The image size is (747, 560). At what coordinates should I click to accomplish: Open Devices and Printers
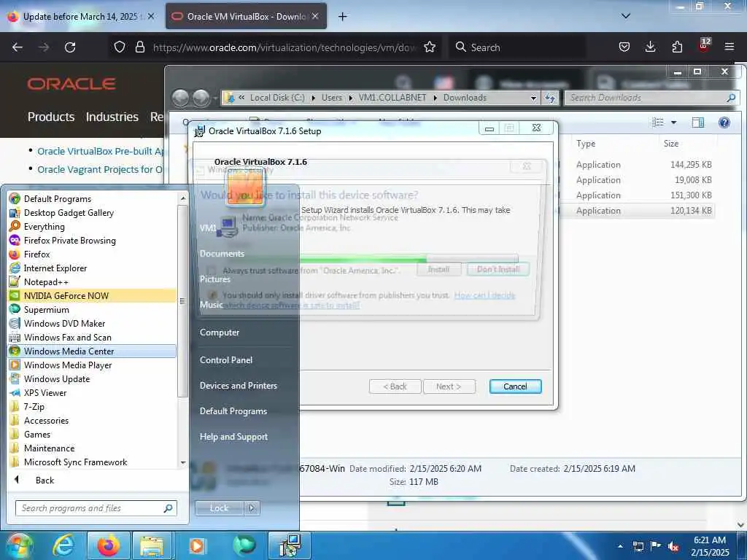pyautogui.click(x=239, y=386)
